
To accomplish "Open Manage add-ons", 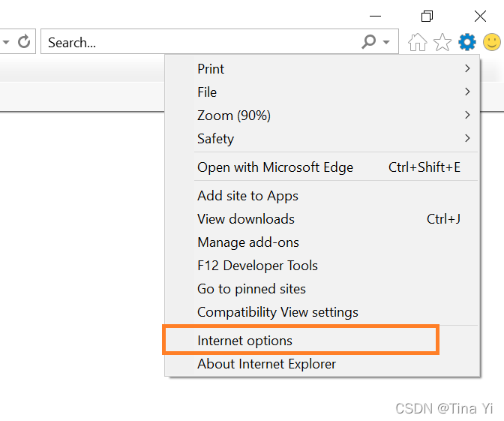I will coord(322,242).
